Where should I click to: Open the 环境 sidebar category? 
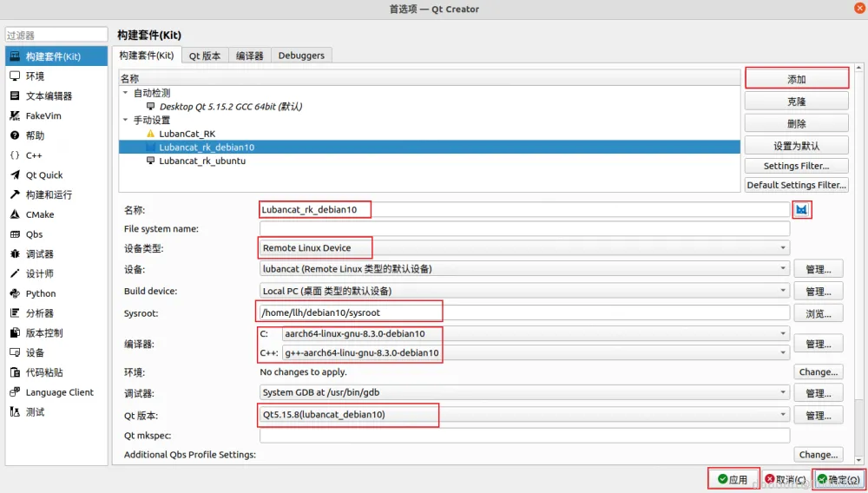tap(56, 76)
